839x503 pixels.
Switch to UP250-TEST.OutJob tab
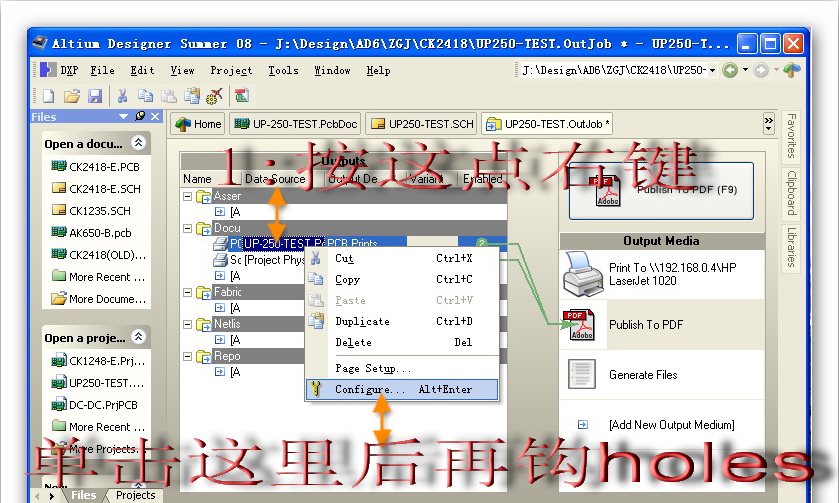tap(546, 124)
